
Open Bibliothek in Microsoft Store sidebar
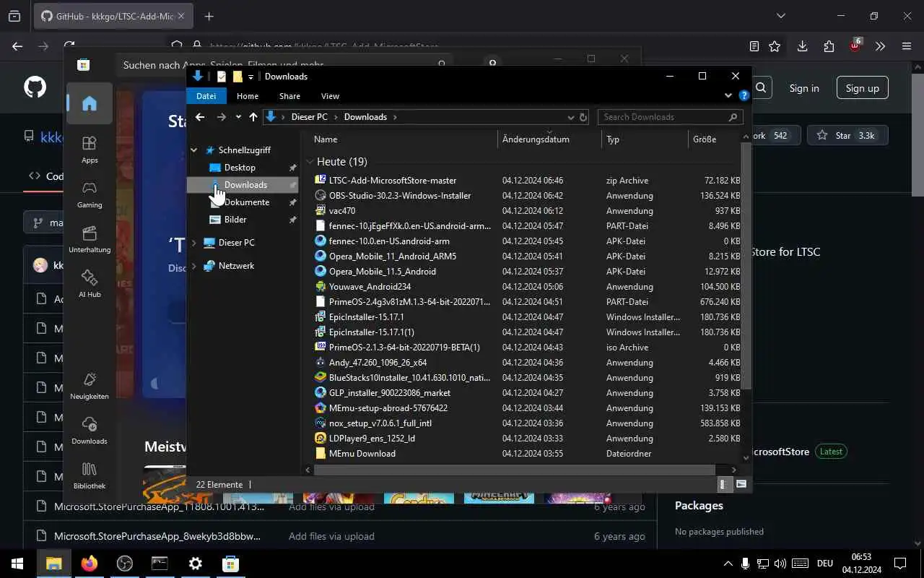click(90, 475)
